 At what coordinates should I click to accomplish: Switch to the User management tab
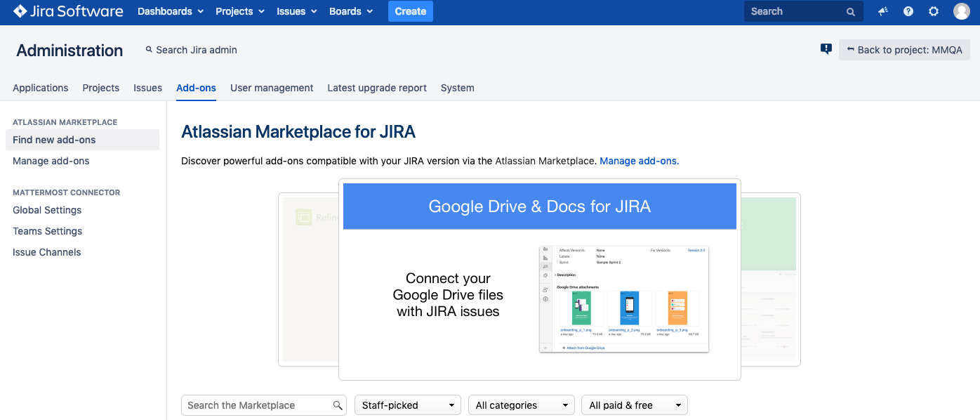click(x=272, y=88)
